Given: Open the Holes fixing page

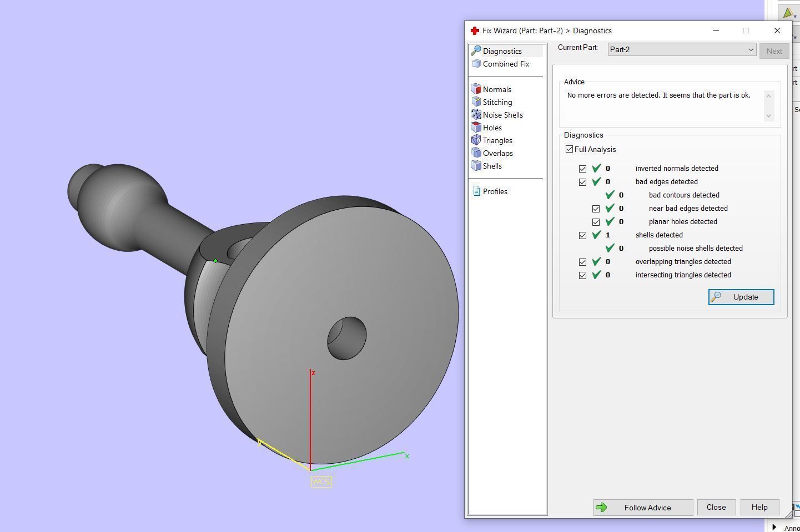Looking at the screenshot, I should click(492, 128).
